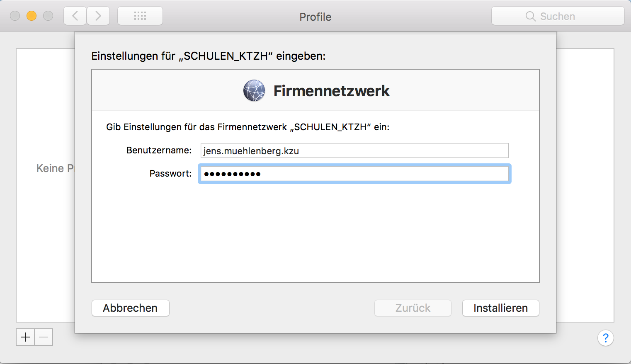631x364 pixels.
Task: Add a profile with plus button
Action: [25, 337]
